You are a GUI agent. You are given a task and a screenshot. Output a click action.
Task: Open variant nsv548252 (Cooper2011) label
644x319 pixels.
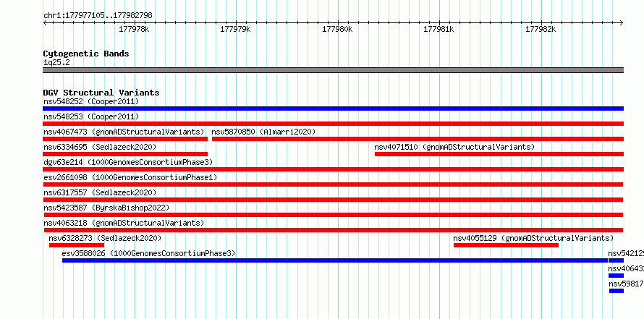click(x=91, y=101)
